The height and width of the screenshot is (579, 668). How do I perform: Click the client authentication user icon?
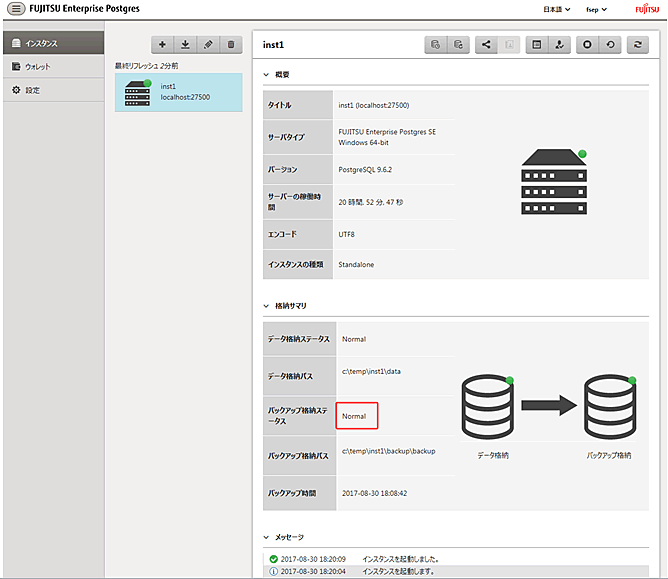coord(560,45)
